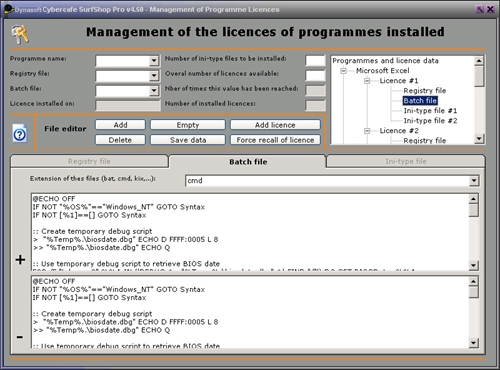
Task: Select Microsoft Excel in the tree
Action: coord(382,71)
